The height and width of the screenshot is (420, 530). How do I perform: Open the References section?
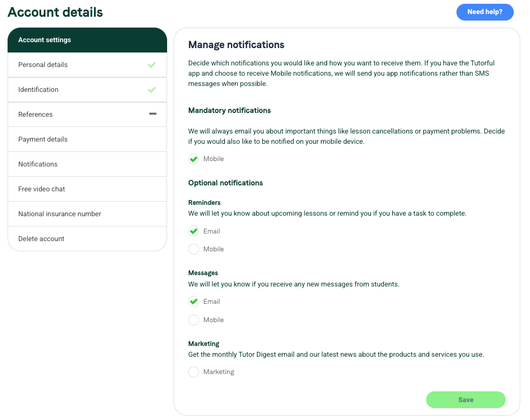(x=87, y=115)
